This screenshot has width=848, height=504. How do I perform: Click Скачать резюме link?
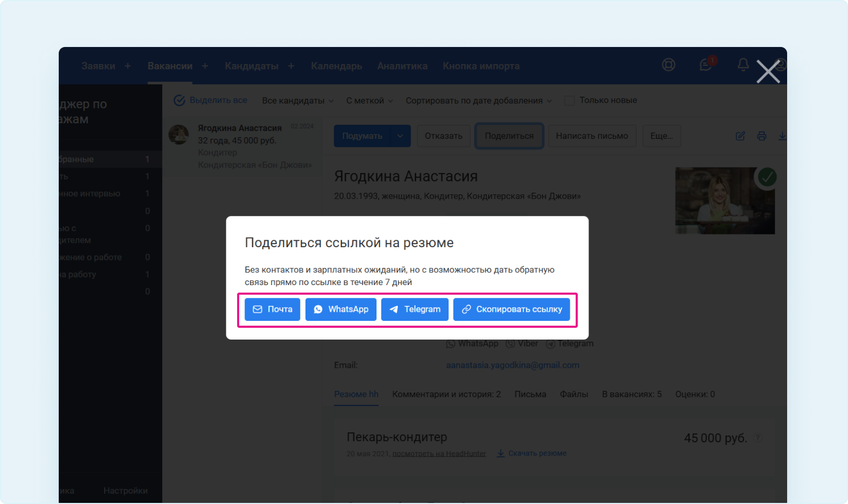tap(532, 453)
